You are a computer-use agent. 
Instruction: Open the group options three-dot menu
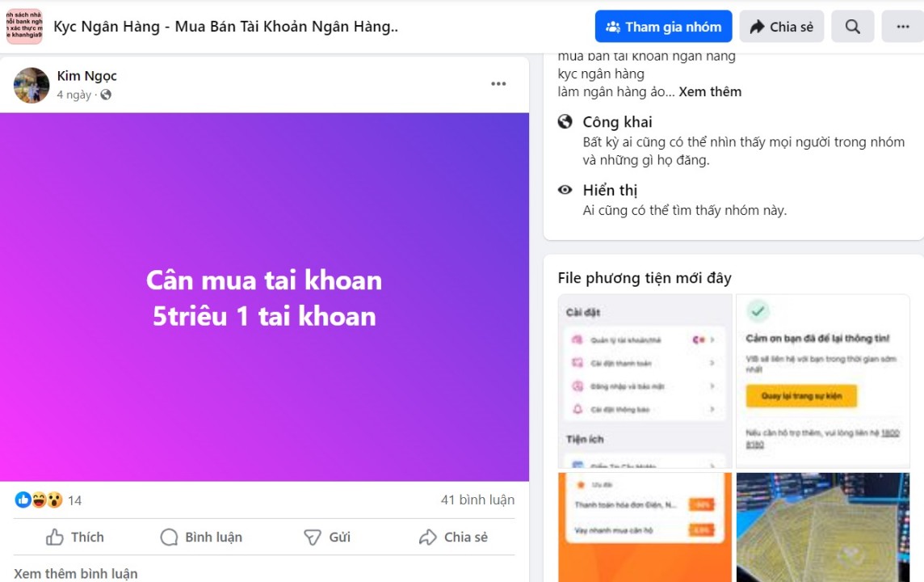point(903,27)
